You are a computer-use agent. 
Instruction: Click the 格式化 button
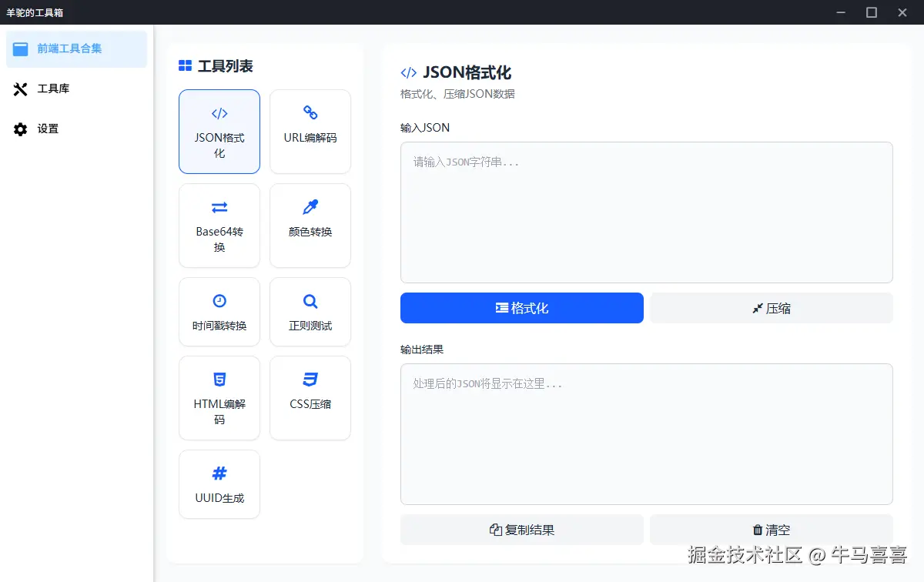[521, 308]
